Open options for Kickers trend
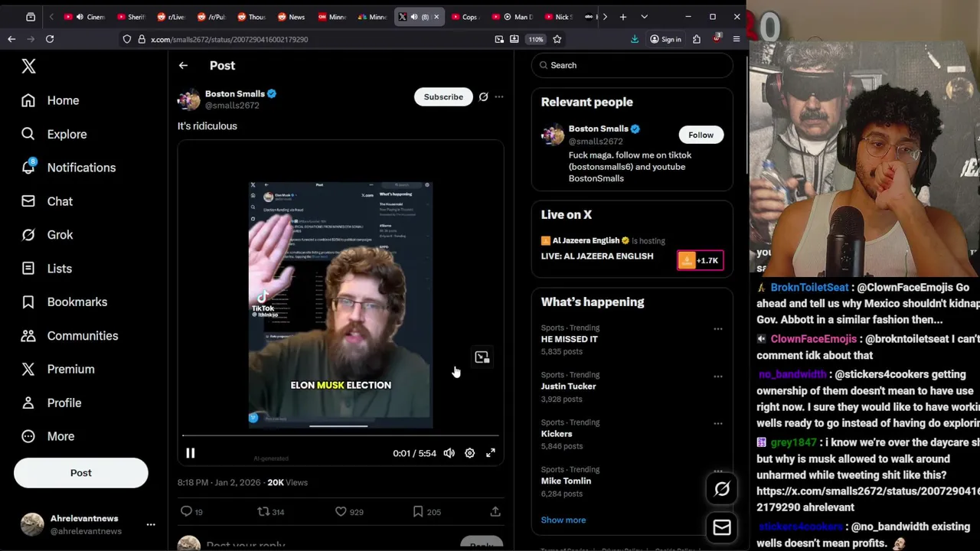 pyautogui.click(x=718, y=423)
